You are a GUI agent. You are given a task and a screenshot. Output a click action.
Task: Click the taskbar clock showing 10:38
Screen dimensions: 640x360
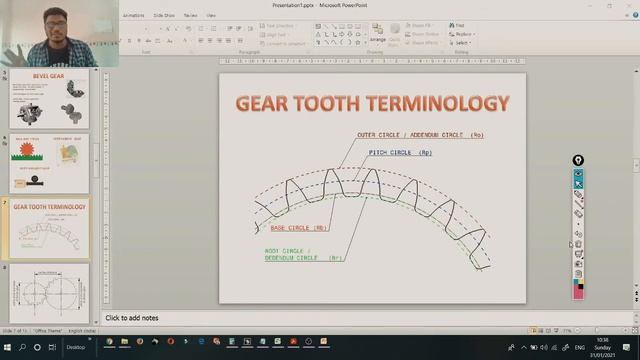point(602,348)
